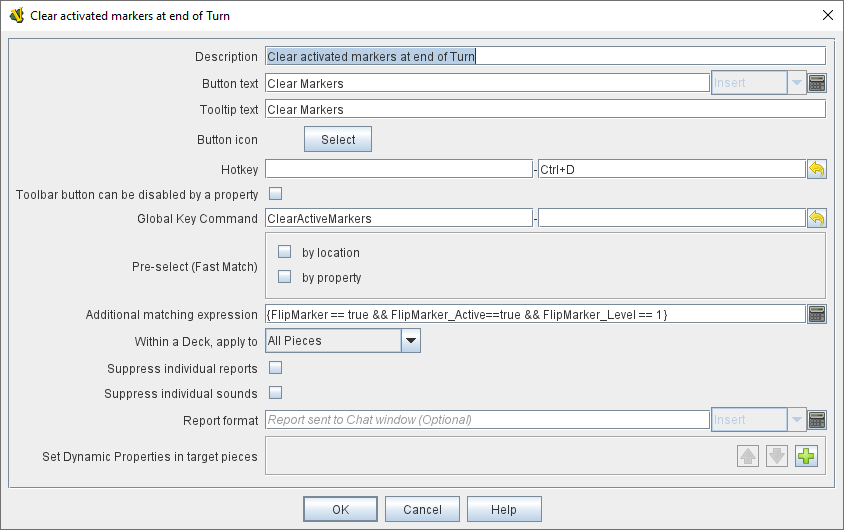This screenshot has height=530, width=844.
Task: Toggle Suppress individual reports checkbox
Action: (x=276, y=368)
